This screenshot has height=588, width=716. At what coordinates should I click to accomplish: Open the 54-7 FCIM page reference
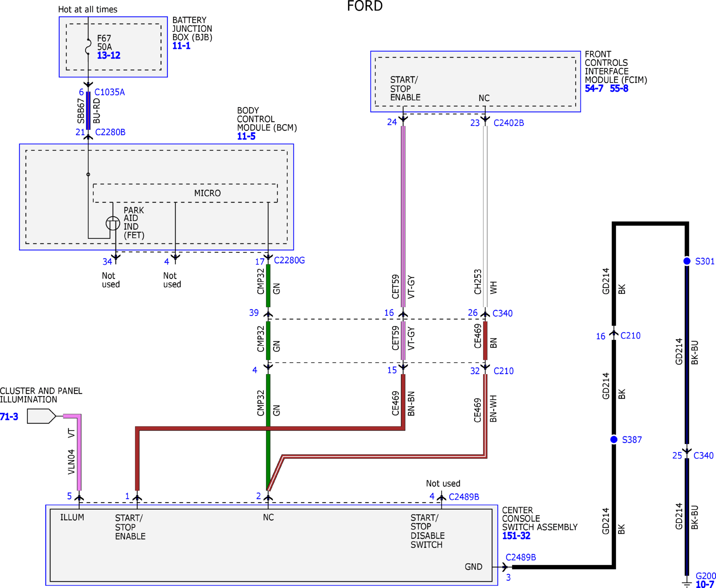594,89
